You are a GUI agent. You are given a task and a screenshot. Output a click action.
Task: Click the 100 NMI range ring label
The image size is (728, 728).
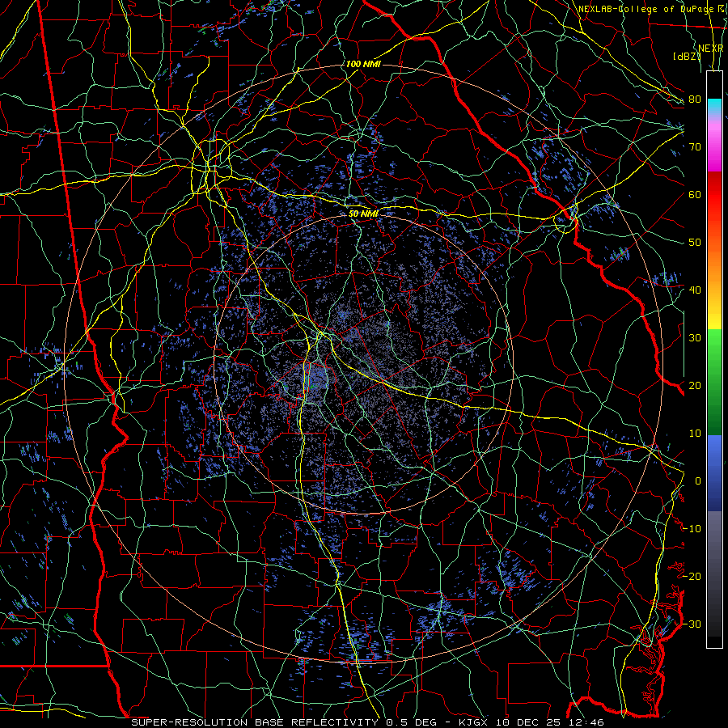(363, 64)
